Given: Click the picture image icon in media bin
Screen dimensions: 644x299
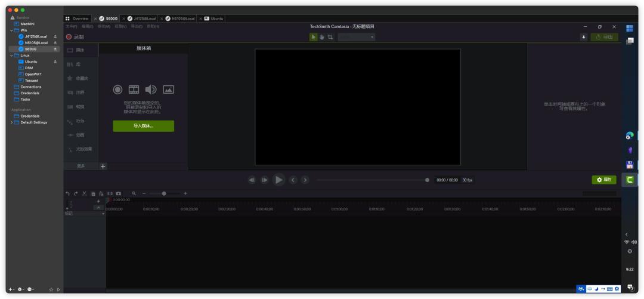Looking at the screenshot, I should point(168,90).
